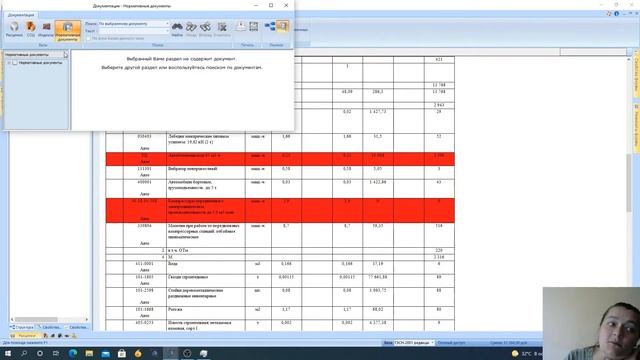Open Microsoft Store from the taskbar

click(122, 353)
